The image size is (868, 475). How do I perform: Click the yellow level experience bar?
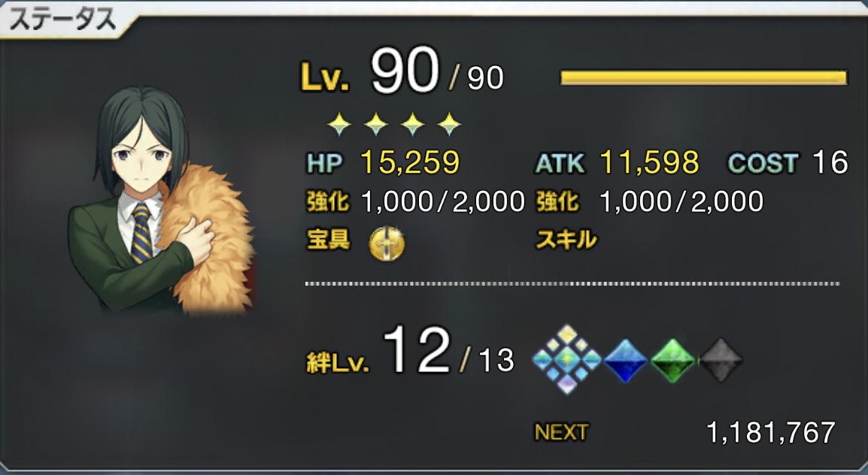click(703, 77)
